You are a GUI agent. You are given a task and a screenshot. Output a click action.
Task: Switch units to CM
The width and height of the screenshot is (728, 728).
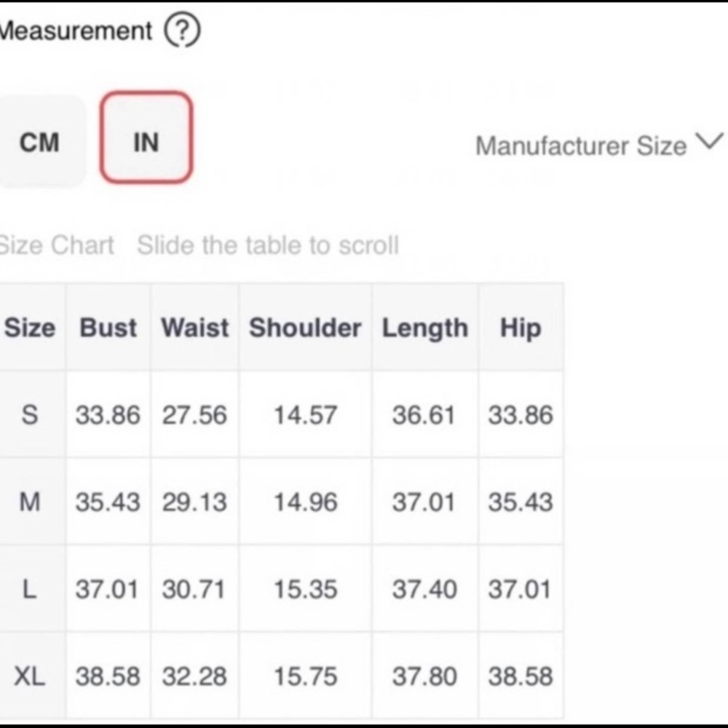[x=41, y=142]
